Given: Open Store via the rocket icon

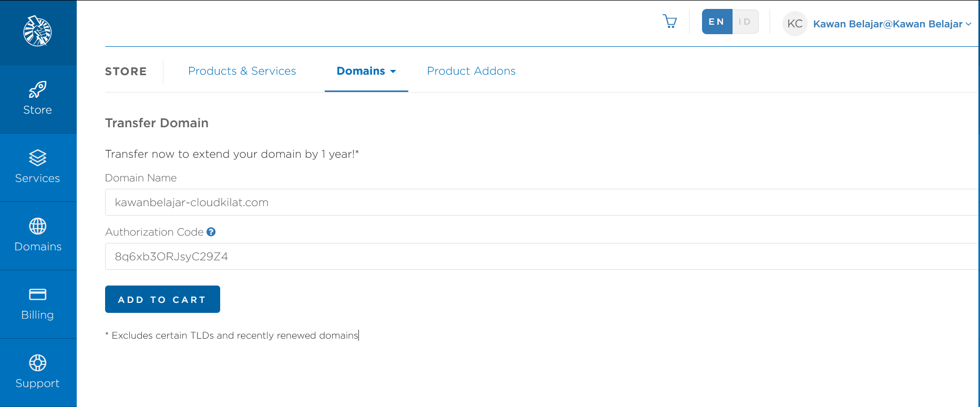Looking at the screenshot, I should click(37, 90).
